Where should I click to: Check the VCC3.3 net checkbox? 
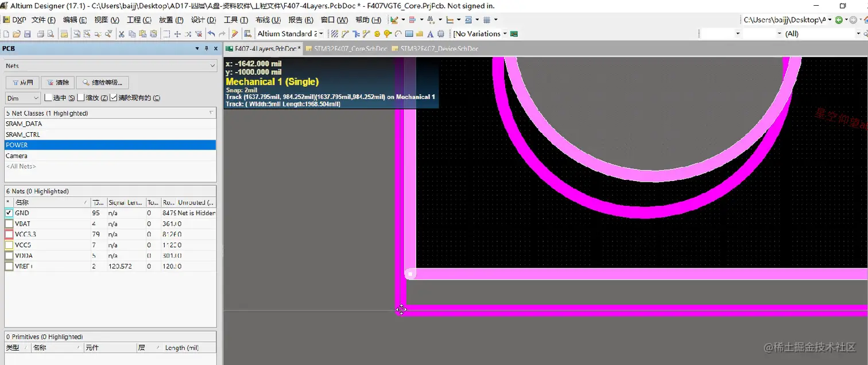[x=9, y=235]
